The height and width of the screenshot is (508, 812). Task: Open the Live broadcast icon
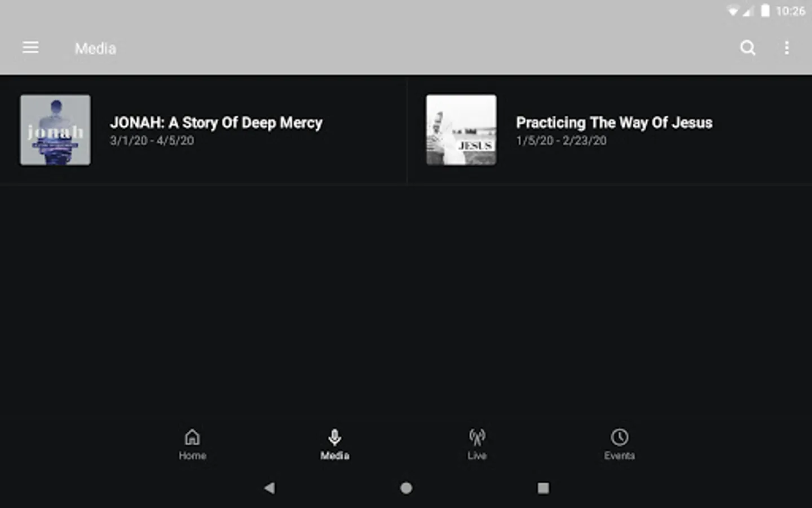point(477,437)
